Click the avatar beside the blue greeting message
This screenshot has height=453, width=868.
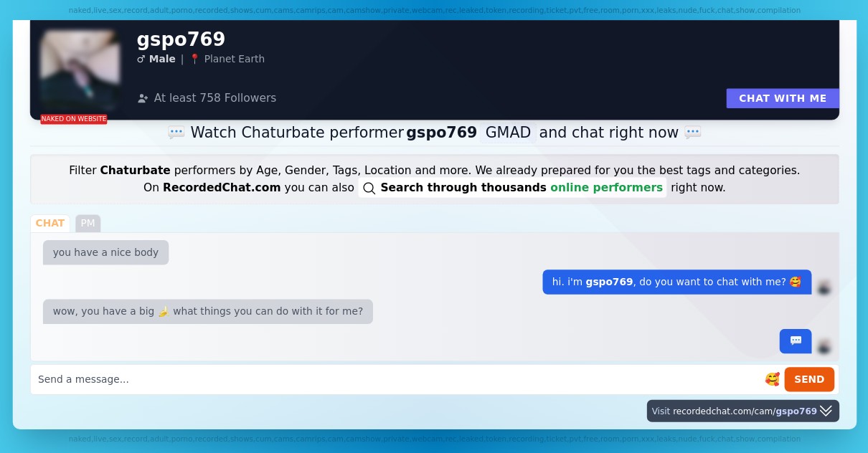(x=824, y=287)
